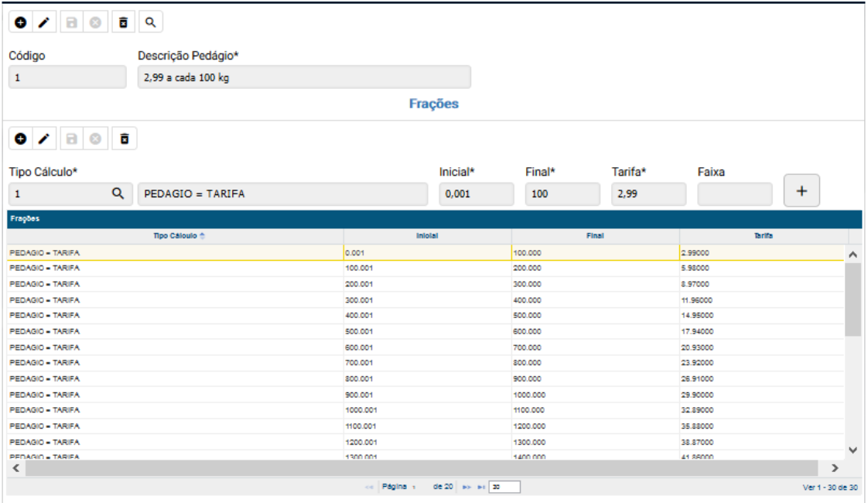Viewport: 868px width, 503px height.
Task: Click the edit pencil icon in top toolbar
Action: coord(45,23)
